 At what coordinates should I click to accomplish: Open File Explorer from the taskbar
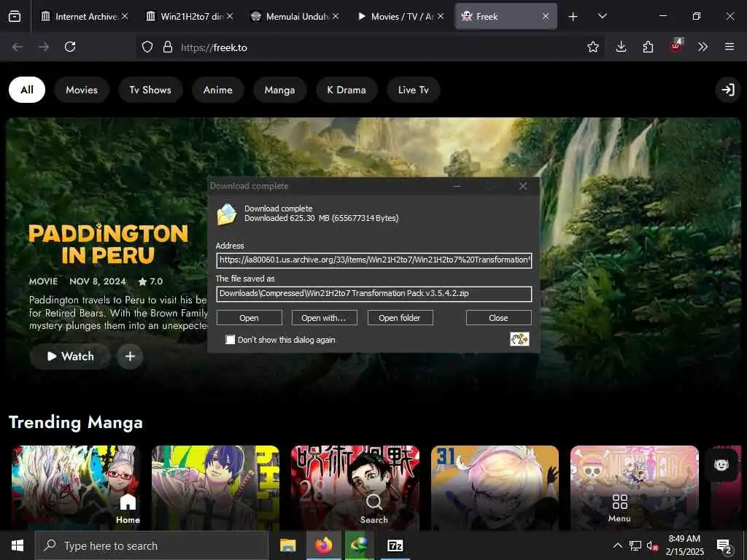point(287,545)
